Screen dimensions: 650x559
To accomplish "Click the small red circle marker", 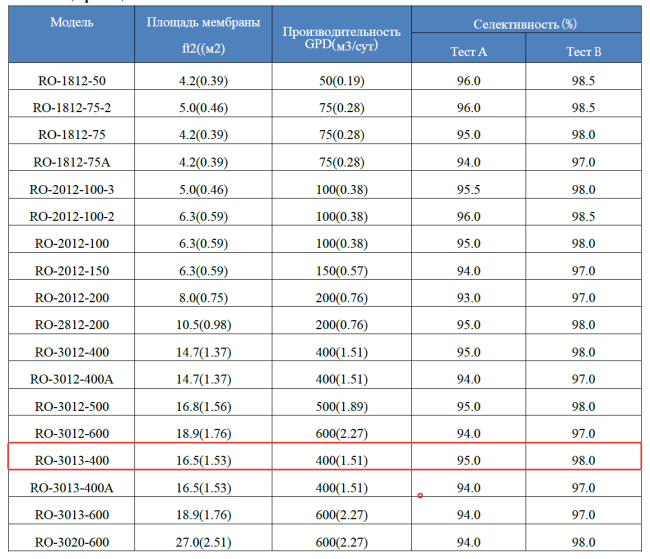I will (420, 495).
